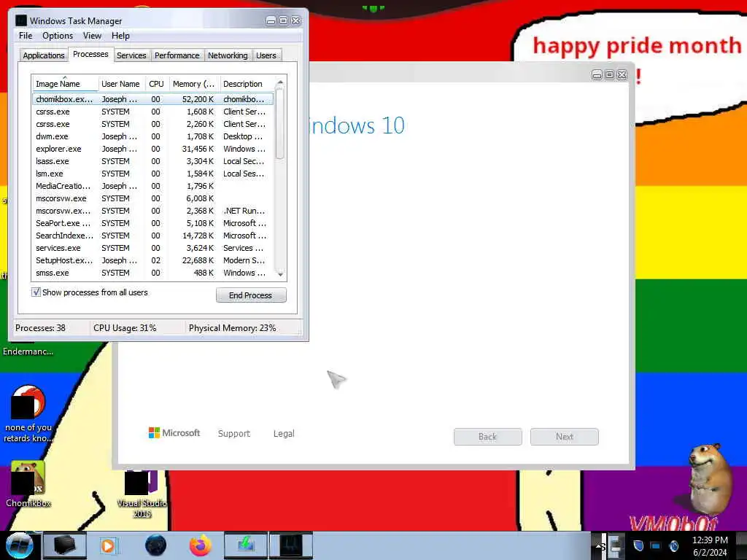Click the End Process button
The image size is (747, 560).
pyautogui.click(x=251, y=295)
